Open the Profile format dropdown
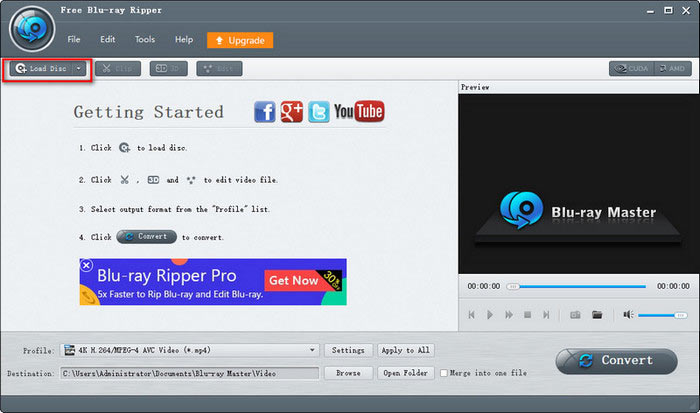The image size is (700, 413). [190, 350]
